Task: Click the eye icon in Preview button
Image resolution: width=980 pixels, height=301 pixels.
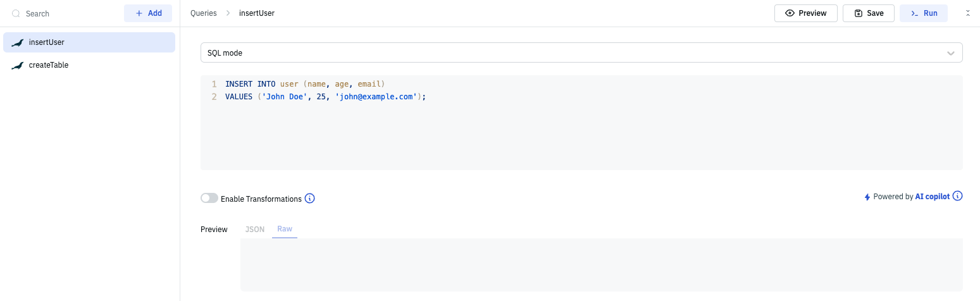Action: 790,13
